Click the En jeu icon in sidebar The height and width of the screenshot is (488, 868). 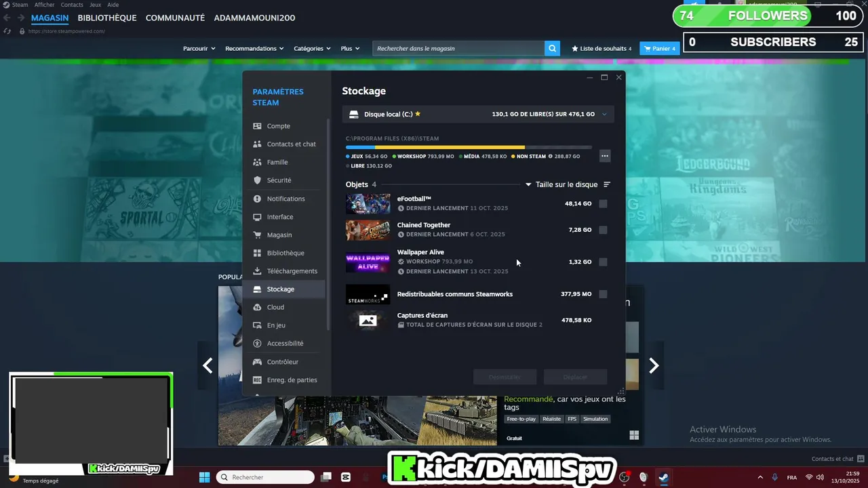[x=257, y=325]
